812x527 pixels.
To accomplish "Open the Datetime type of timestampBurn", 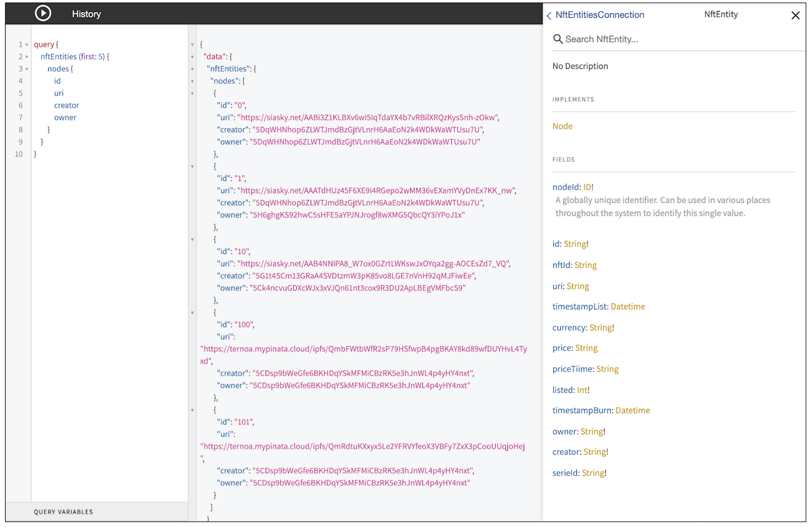I will tap(632, 410).
